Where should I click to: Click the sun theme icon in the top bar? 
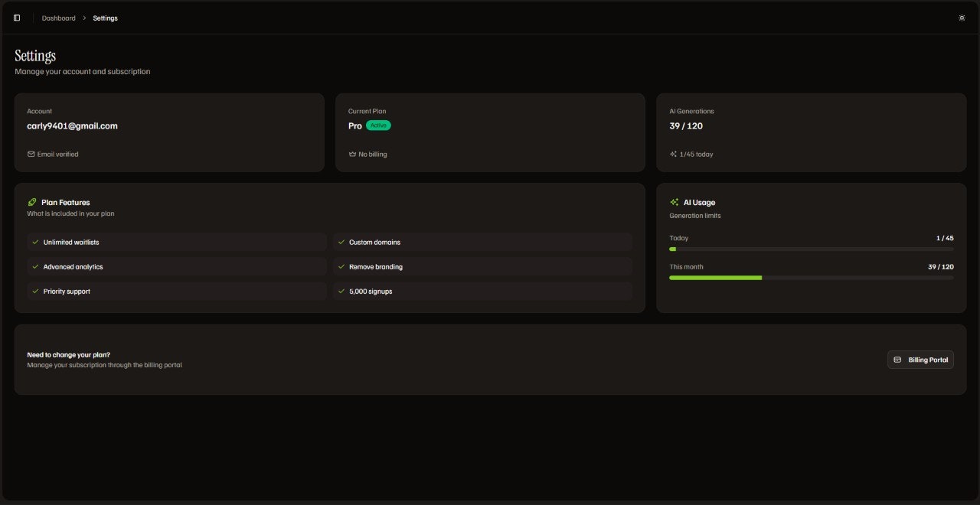point(962,17)
